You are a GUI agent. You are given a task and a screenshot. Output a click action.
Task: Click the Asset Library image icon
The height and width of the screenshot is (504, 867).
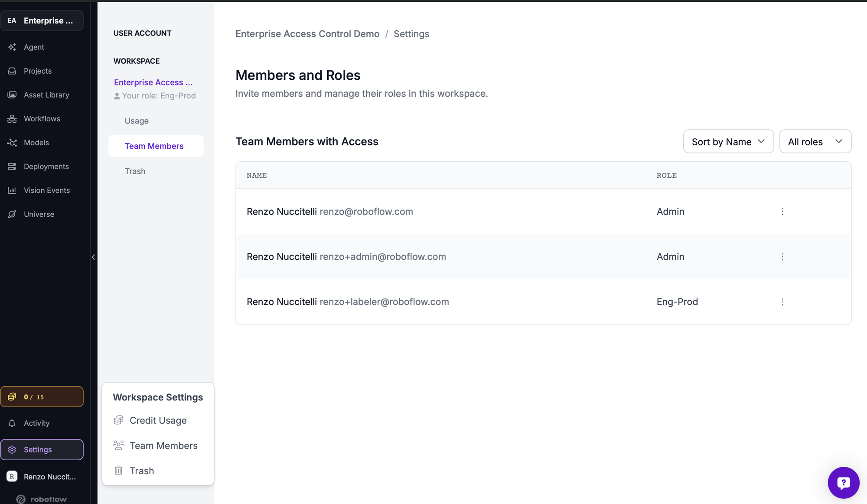12,94
